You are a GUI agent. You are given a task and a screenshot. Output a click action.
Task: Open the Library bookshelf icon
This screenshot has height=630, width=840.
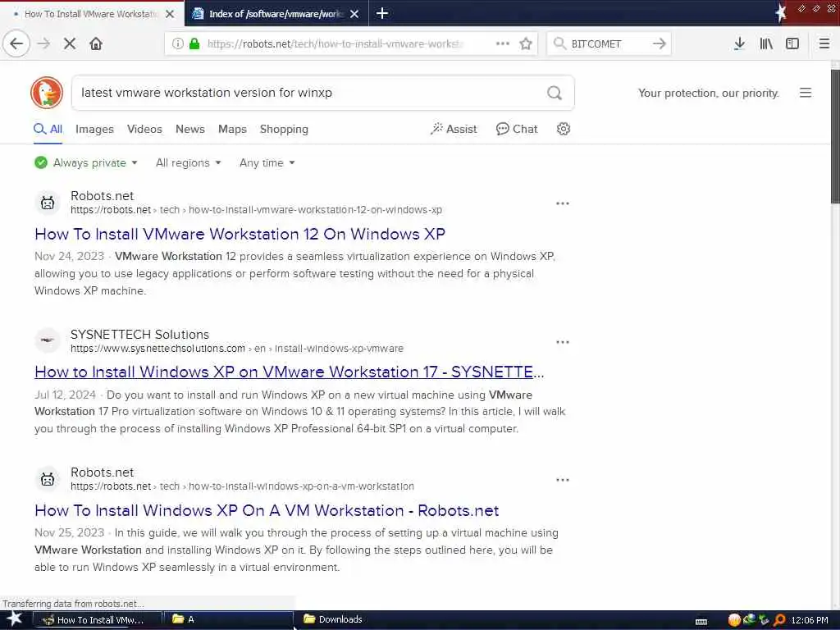(766, 43)
